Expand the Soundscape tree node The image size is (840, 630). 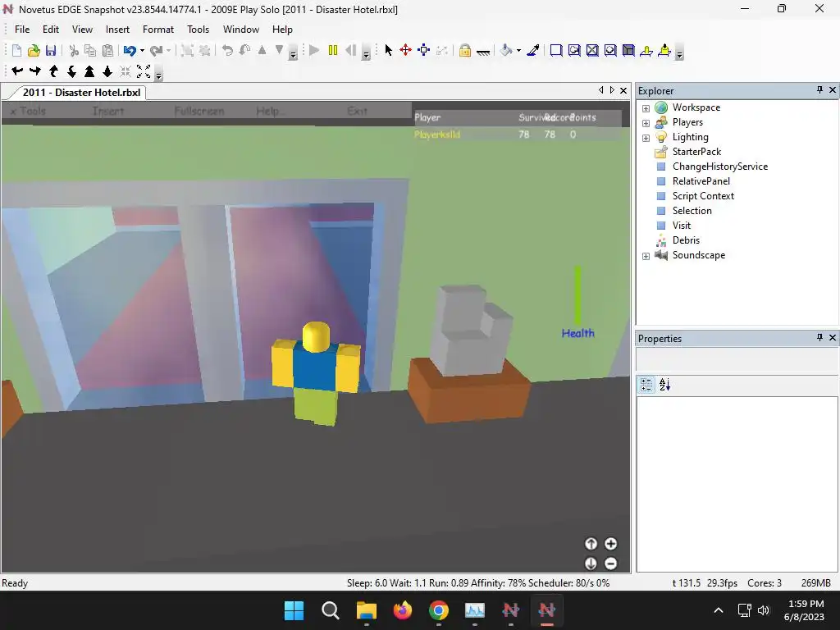[x=646, y=256]
